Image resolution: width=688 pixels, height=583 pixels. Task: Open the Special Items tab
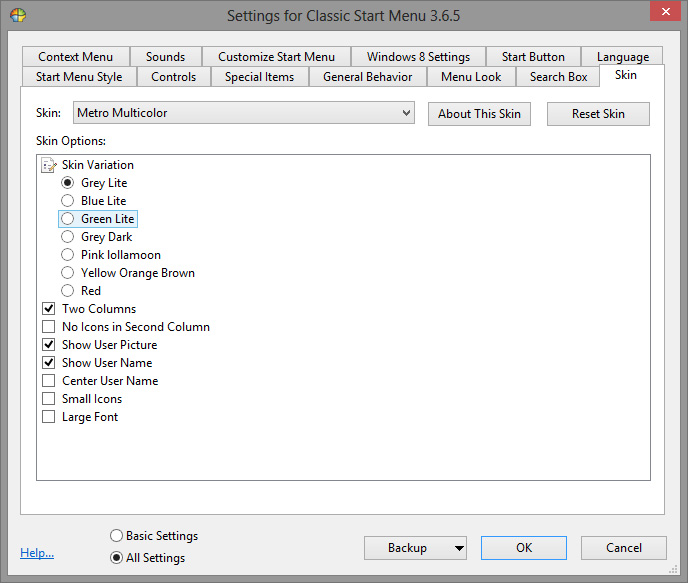click(259, 77)
